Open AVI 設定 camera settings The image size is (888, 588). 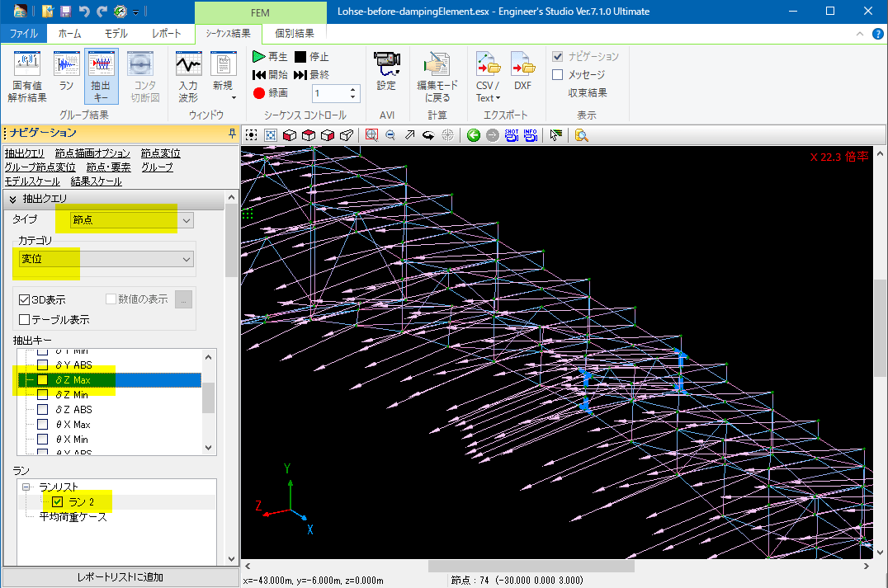[x=386, y=71]
